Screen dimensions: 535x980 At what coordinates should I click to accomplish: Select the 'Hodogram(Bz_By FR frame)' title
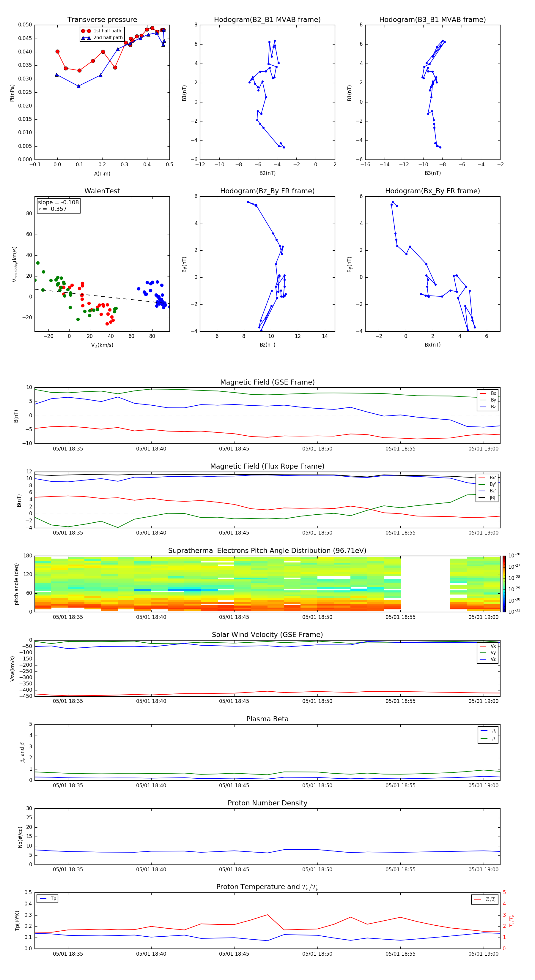[267, 191]
